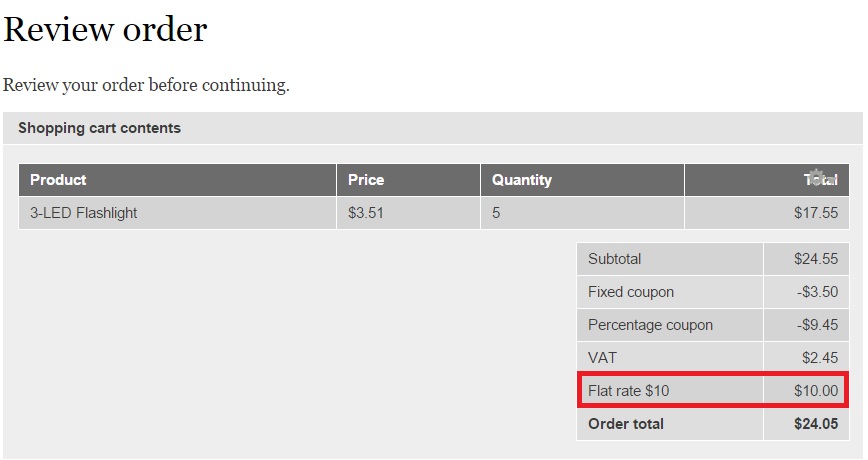Click the Product column header
The height and width of the screenshot is (460, 868).
coord(58,180)
